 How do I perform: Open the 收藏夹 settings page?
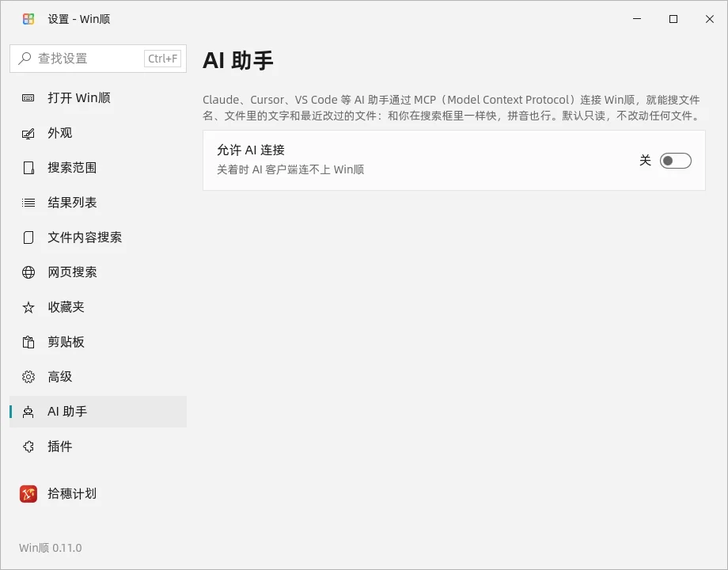(98, 307)
